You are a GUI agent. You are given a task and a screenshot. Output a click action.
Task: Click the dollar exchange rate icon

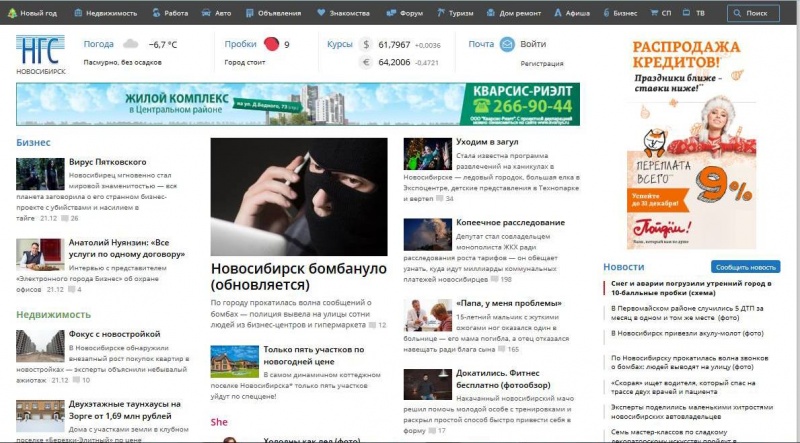click(x=366, y=45)
